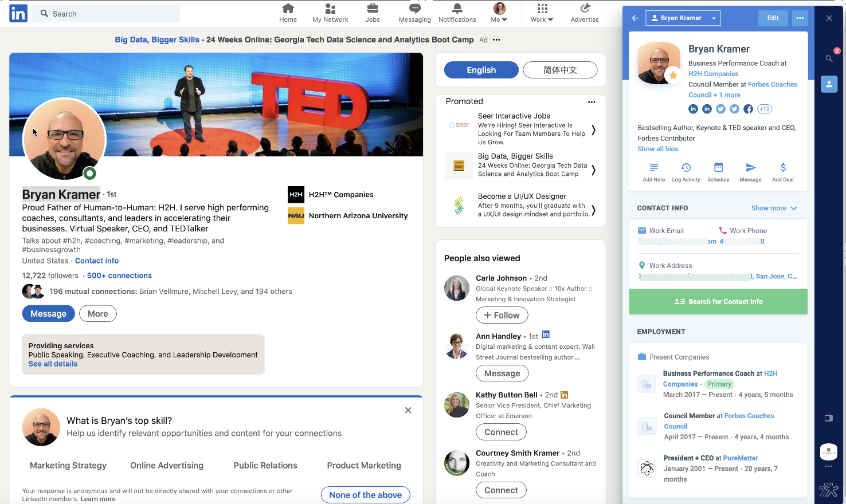Open Learn more link under skill question
846x504 pixels.
click(98, 499)
